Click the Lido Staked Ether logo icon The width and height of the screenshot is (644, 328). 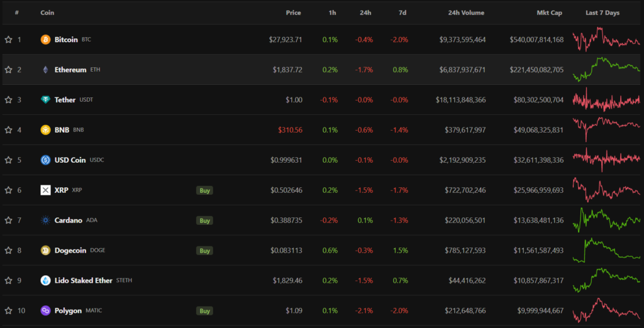[45, 280]
